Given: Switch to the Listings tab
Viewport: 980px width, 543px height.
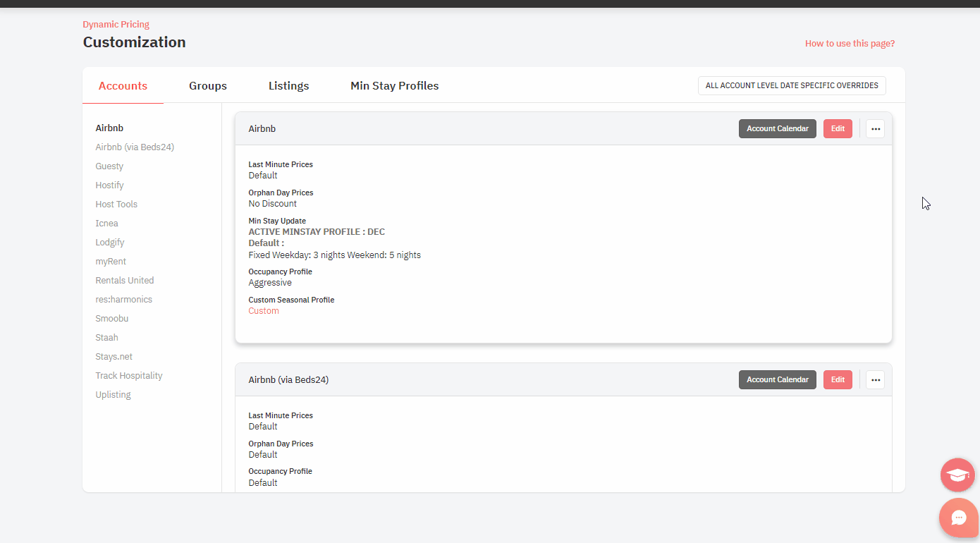Looking at the screenshot, I should 288,86.
